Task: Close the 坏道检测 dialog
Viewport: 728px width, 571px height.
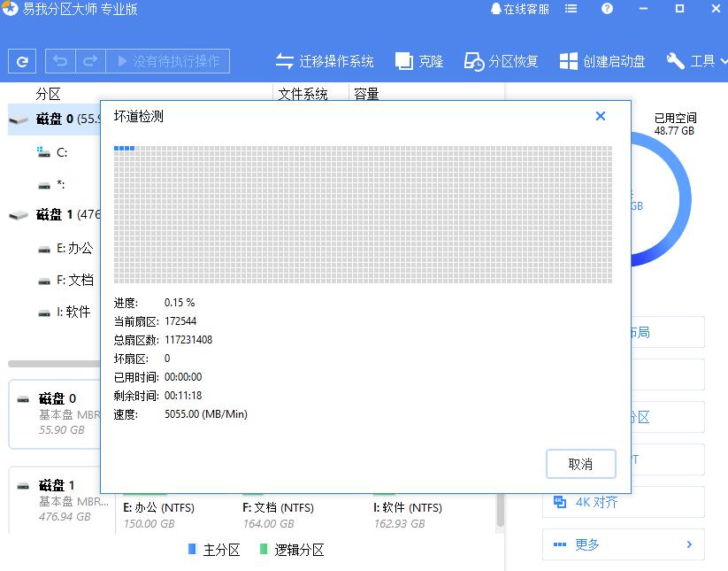Action: click(601, 116)
